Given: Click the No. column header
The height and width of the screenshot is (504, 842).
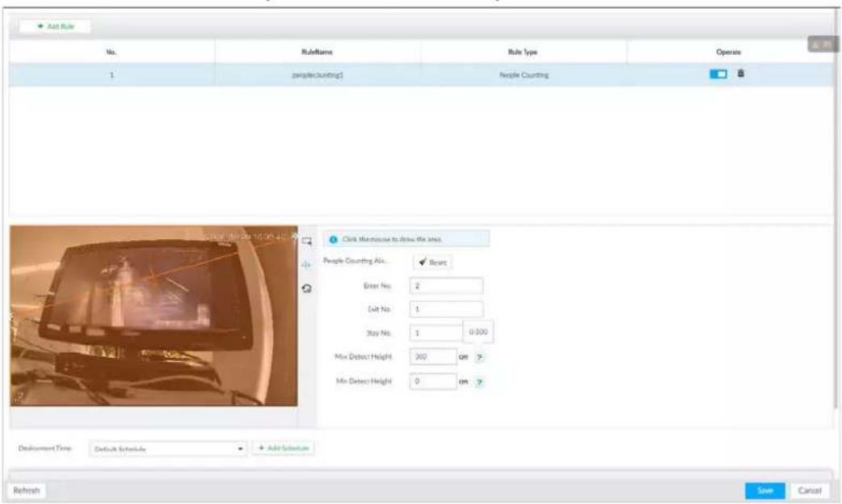Looking at the screenshot, I should tap(112, 52).
